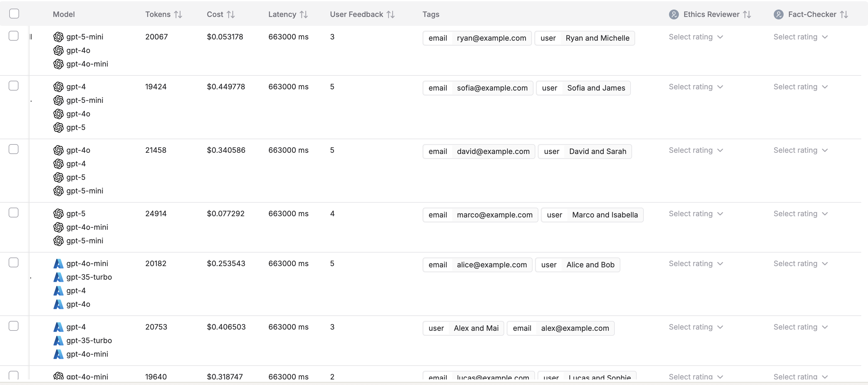Screen dimensions: 868x385
Task: Click the OpenAI icon beside gpt-35-turbo
Action: click(58, 277)
